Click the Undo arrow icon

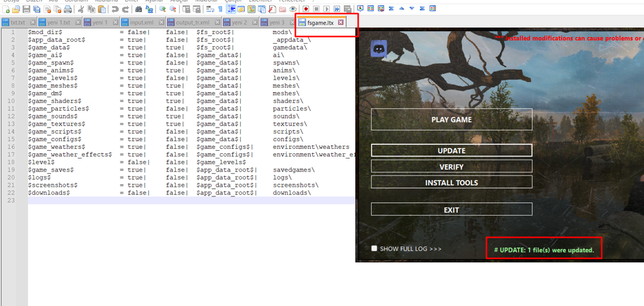click(x=115, y=8)
